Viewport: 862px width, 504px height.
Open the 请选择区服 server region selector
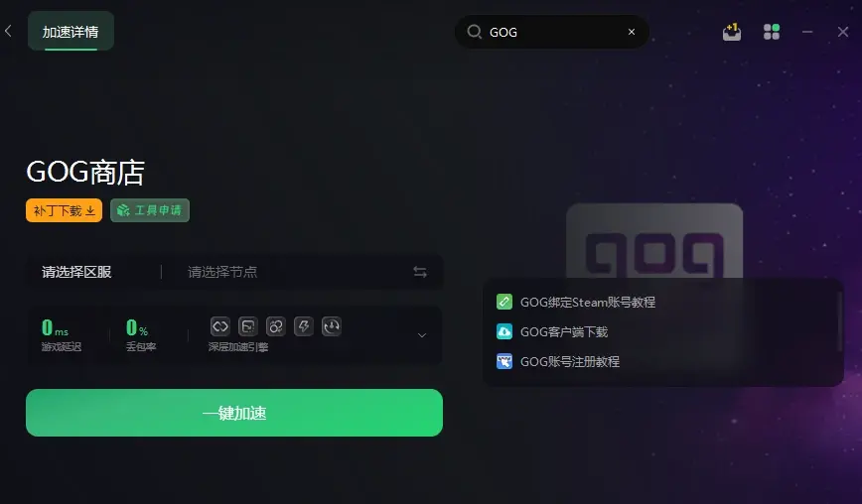coord(77,272)
